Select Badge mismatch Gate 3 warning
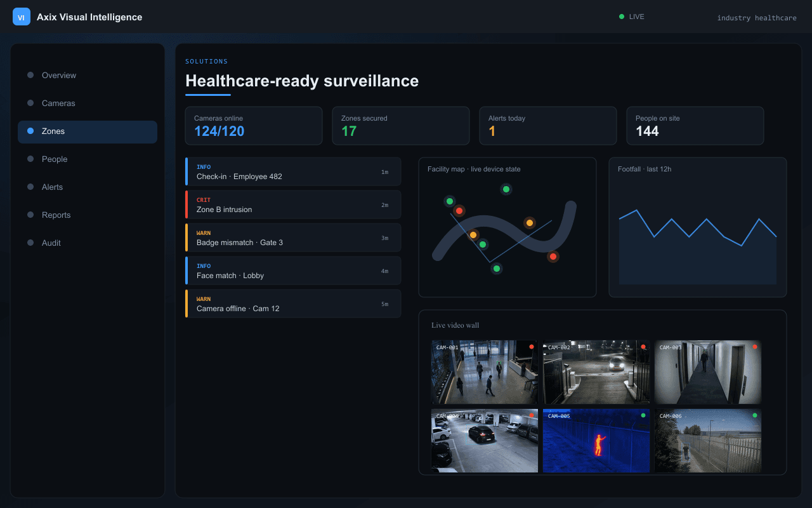812x508 pixels. coord(293,237)
